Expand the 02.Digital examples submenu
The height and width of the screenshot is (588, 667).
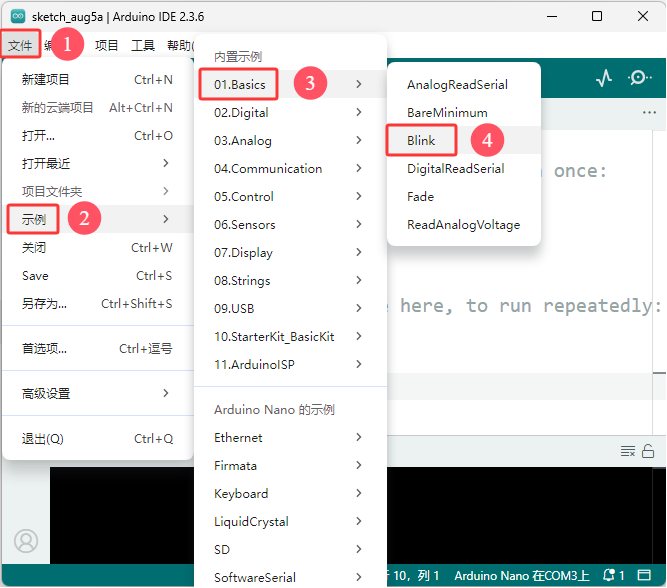click(x=291, y=112)
